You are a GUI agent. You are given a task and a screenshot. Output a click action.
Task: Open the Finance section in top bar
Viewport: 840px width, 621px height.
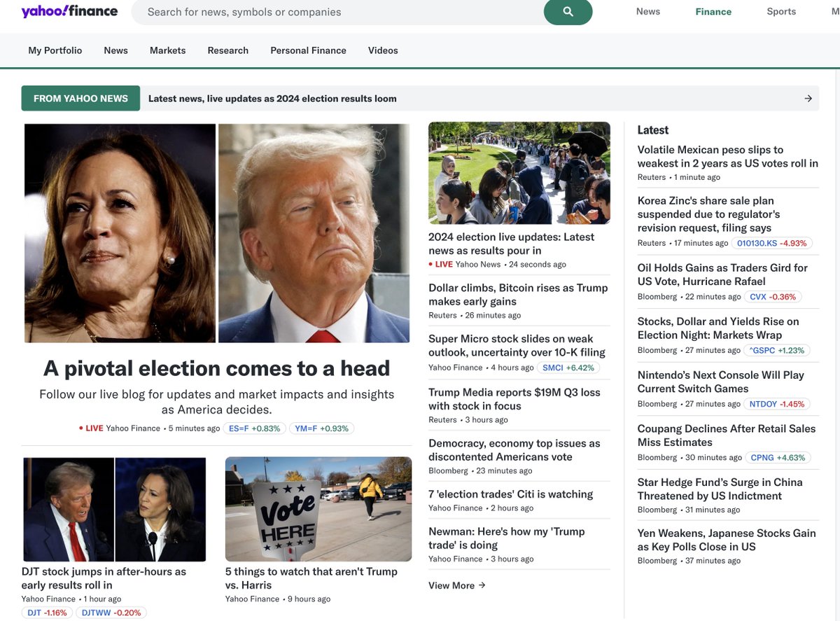pos(713,11)
